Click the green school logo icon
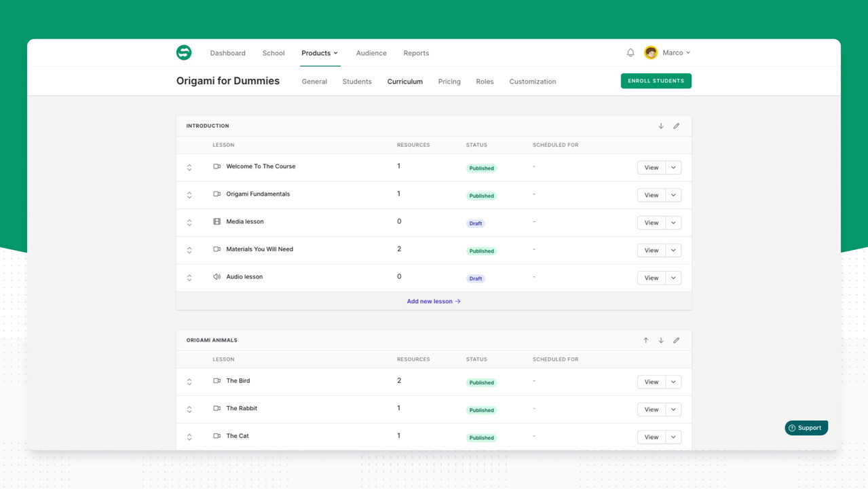 [x=184, y=52]
